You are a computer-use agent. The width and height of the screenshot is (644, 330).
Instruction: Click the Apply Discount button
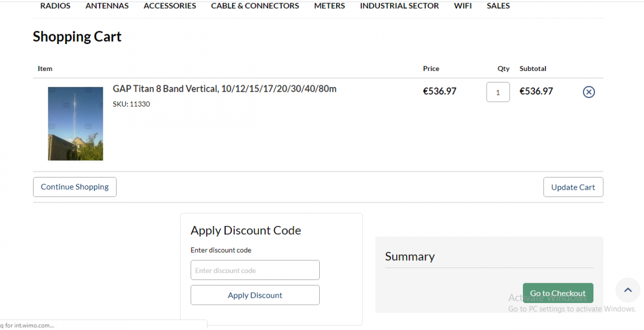(x=255, y=295)
